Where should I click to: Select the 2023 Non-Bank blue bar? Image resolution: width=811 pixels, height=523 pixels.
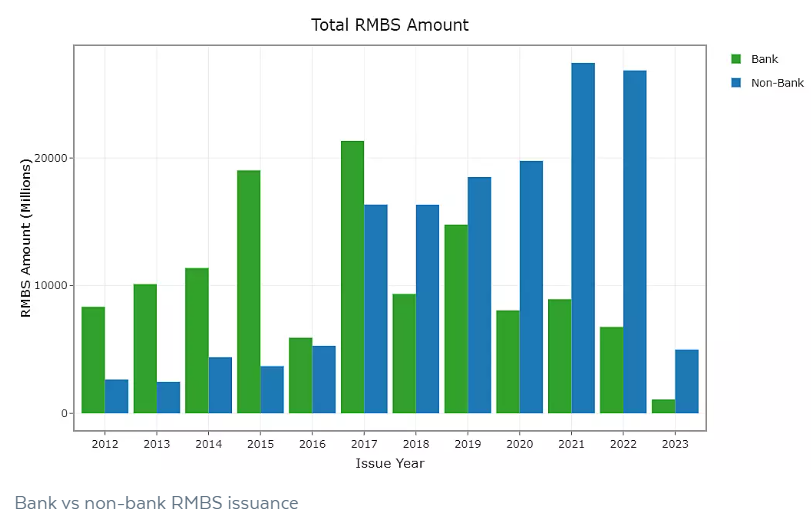686,381
